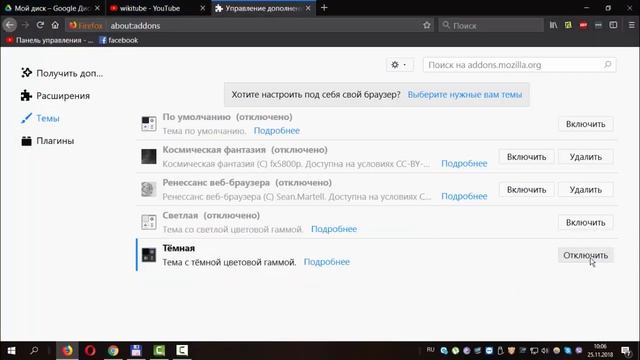Screen dimensions: 640x360
Task: Select the Управление дополнениями tab
Action: 263,8
